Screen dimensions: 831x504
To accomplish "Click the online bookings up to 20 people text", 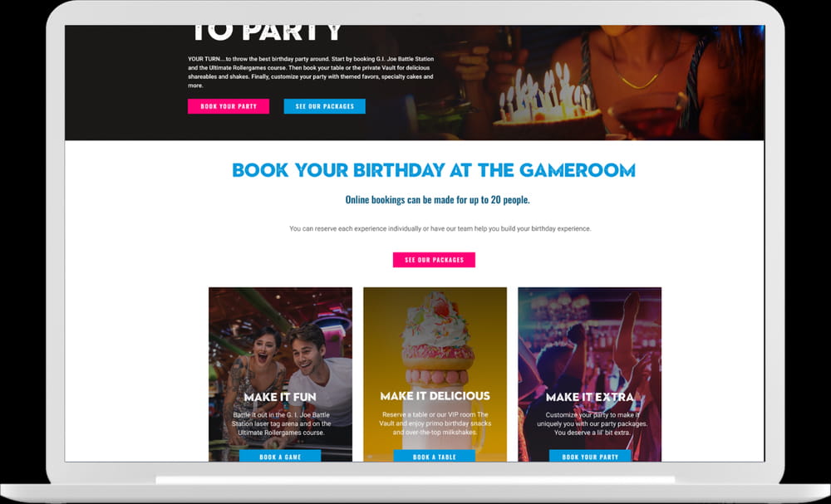I will 437,199.
